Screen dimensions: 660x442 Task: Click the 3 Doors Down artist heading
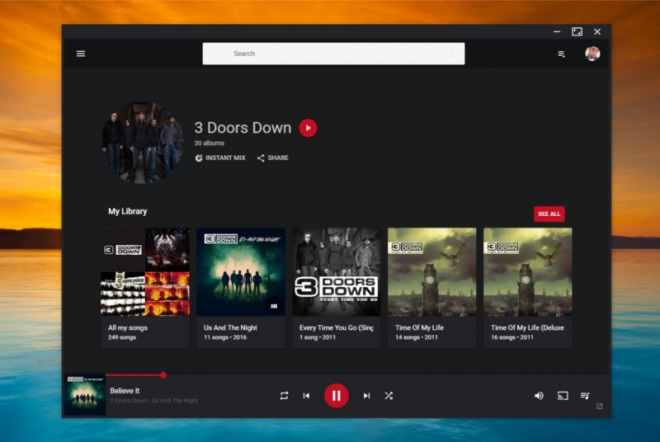click(243, 128)
